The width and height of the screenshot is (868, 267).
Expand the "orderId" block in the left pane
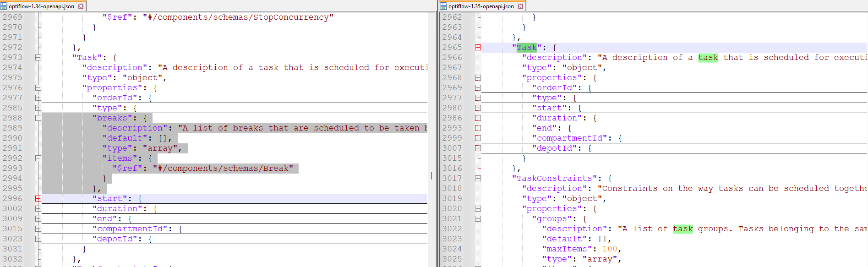point(38,98)
